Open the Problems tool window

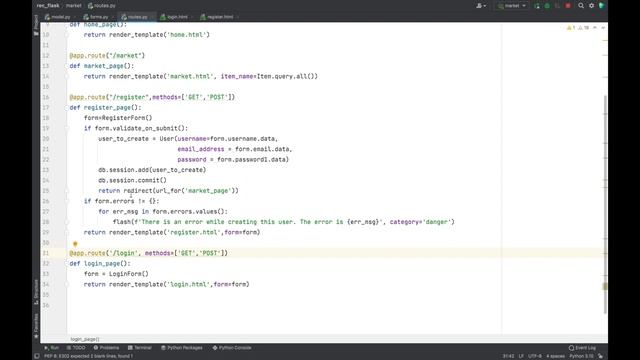pos(106,348)
